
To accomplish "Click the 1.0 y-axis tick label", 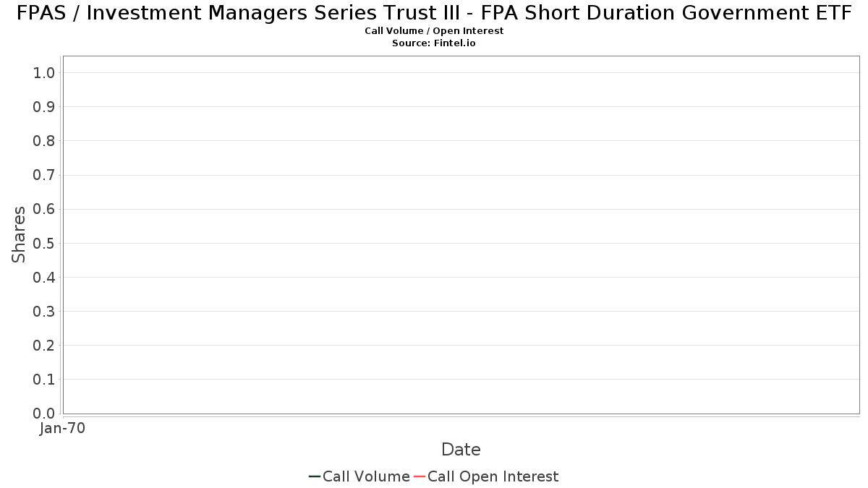I will click(44, 73).
